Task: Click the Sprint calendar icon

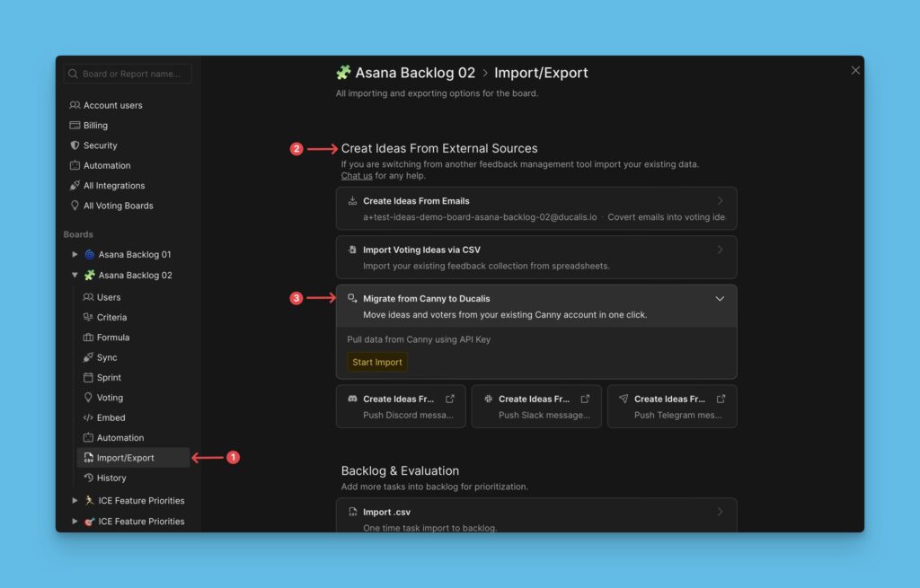Action: point(88,378)
